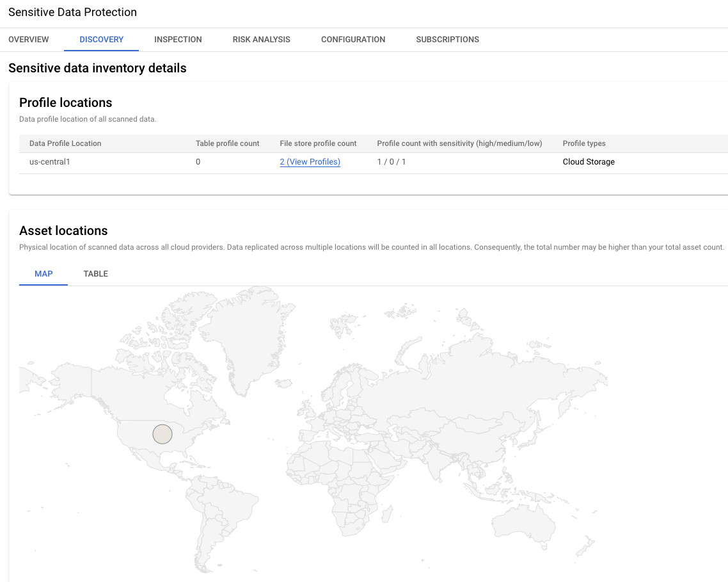Click the Table profile count column header

tap(228, 143)
